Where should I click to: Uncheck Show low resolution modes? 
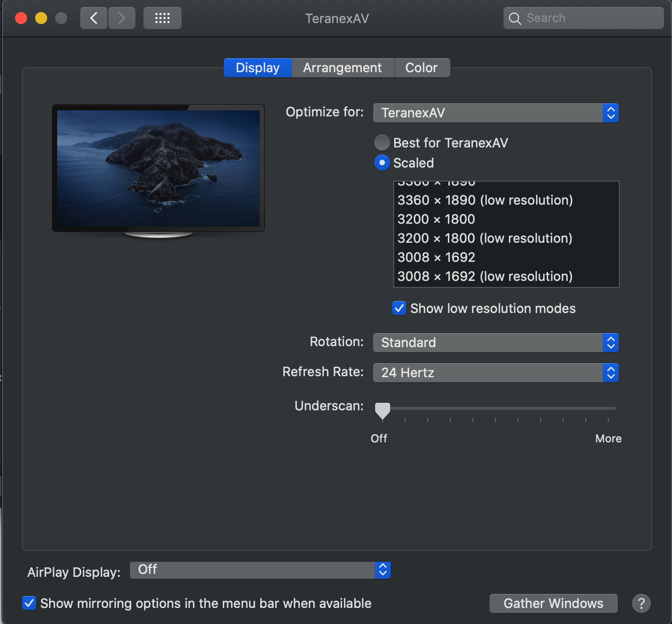399,308
